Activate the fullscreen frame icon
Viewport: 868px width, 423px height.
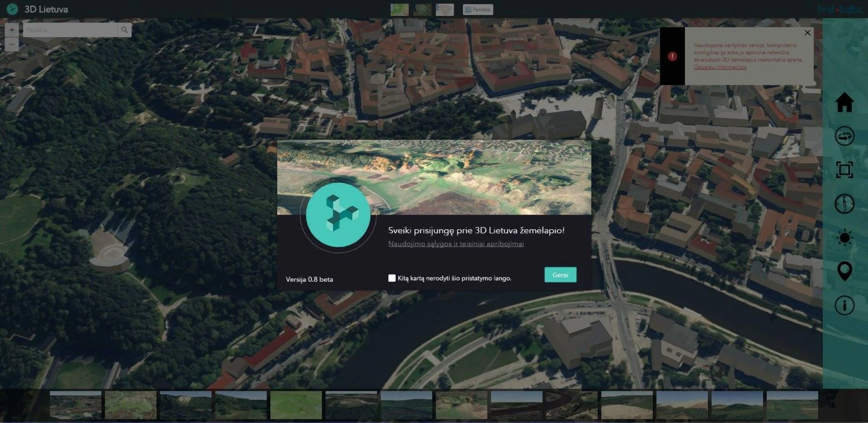point(844,170)
